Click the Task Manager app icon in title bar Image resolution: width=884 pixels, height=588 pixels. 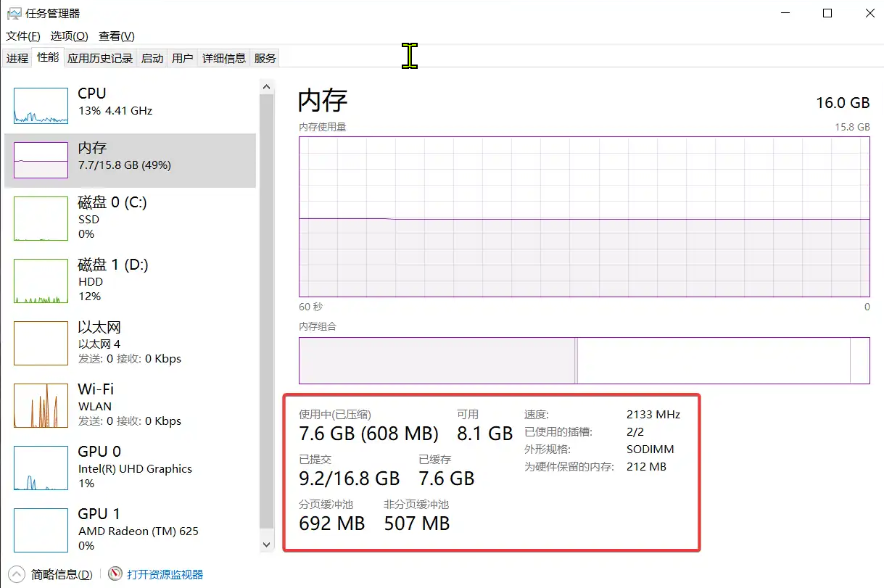(x=14, y=13)
